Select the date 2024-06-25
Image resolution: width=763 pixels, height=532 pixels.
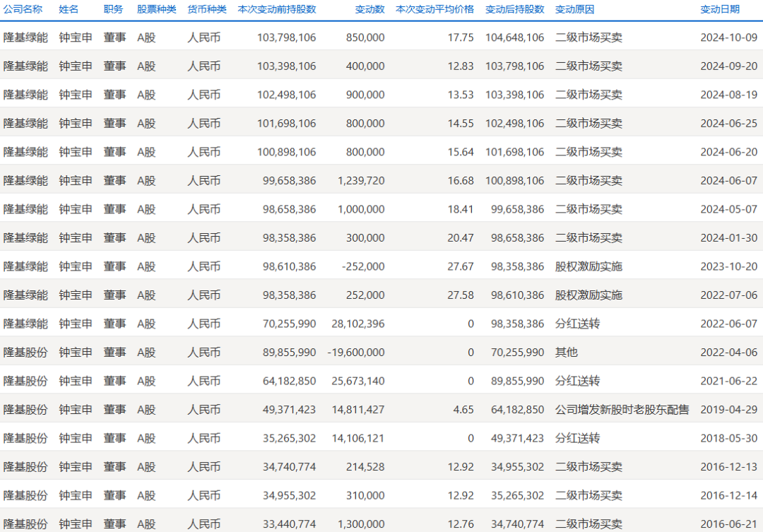click(729, 124)
